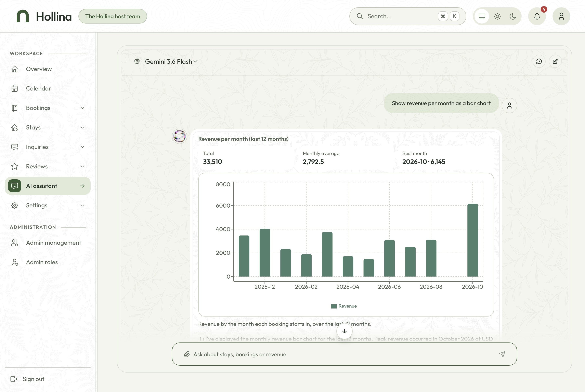Expand the Settings submenu chevron
Image resolution: width=585 pixels, height=392 pixels.
tap(82, 206)
